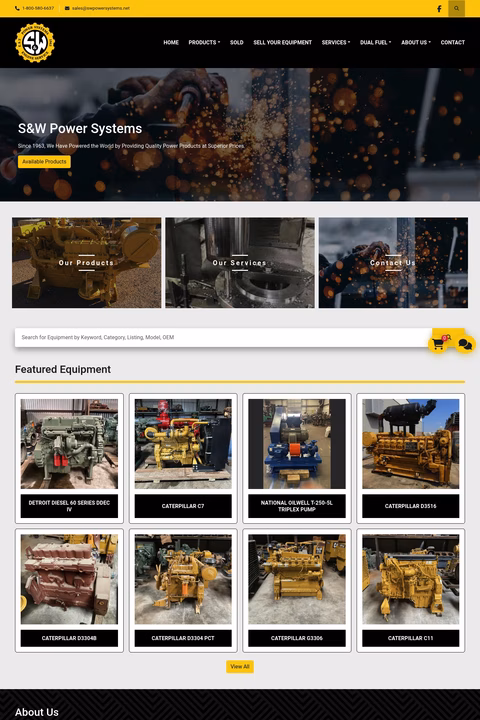Open the Contact Us tile
Viewport: 480px width, 720px height.
[393, 263]
